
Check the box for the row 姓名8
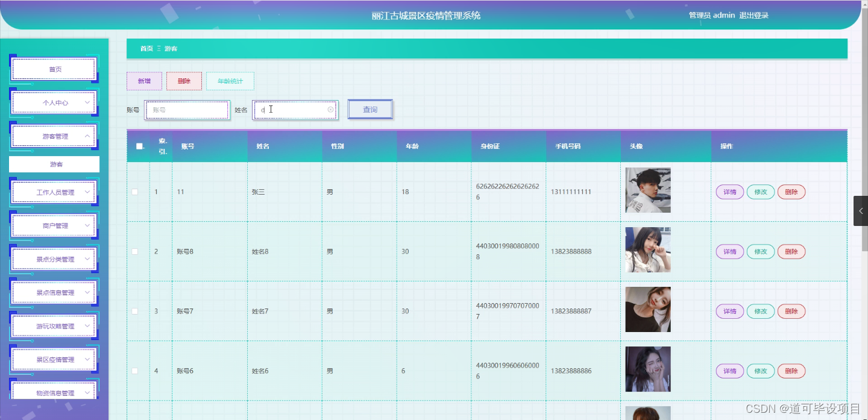point(135,251)
